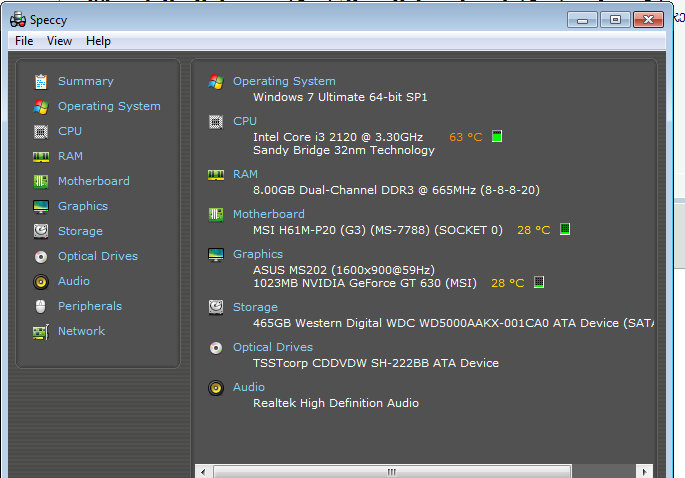This screenshot has width=685, height=478.
Task: Click the 63 °C CPU temperature value
Action: click(x=466, y=137)
